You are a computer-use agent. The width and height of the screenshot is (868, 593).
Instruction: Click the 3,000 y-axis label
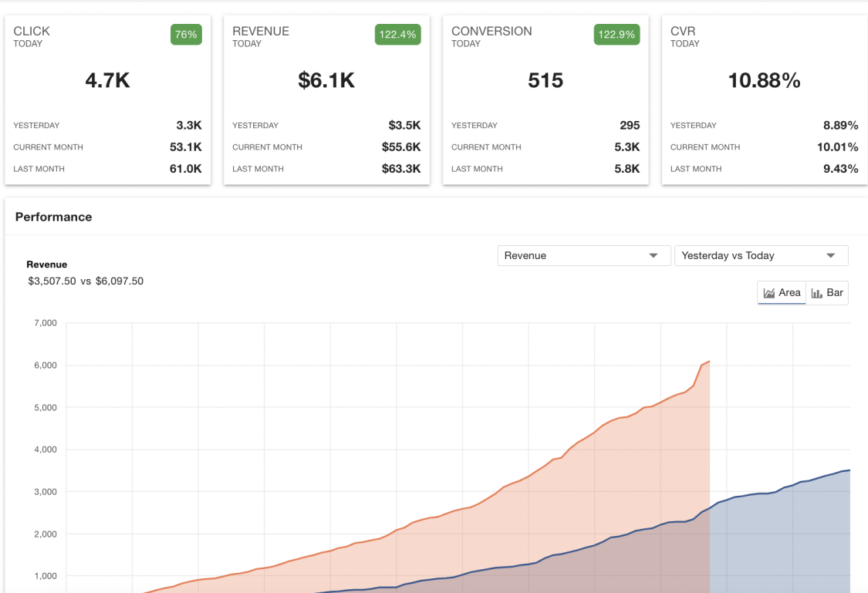pyautogui.click(x=46, y=492)
